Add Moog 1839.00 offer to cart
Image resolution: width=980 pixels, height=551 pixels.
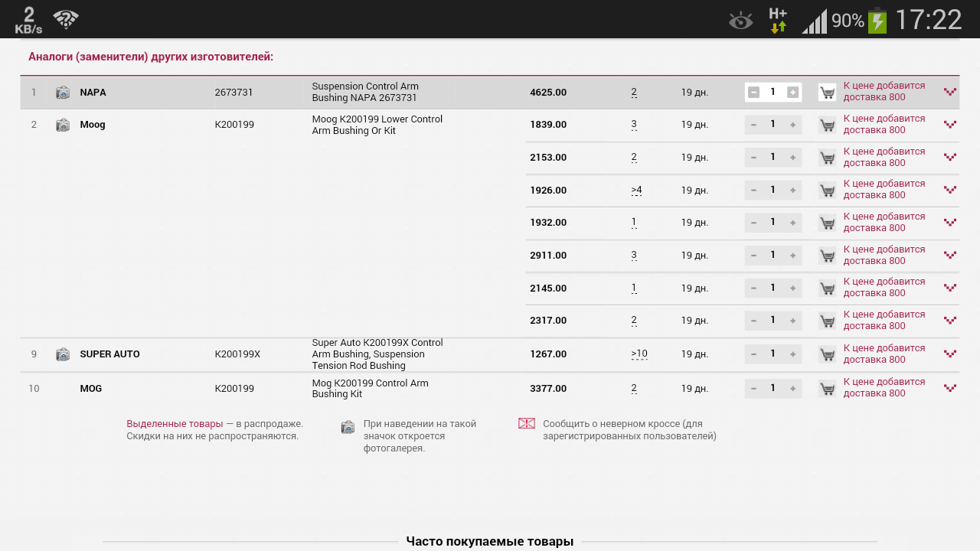coord(827,125)
